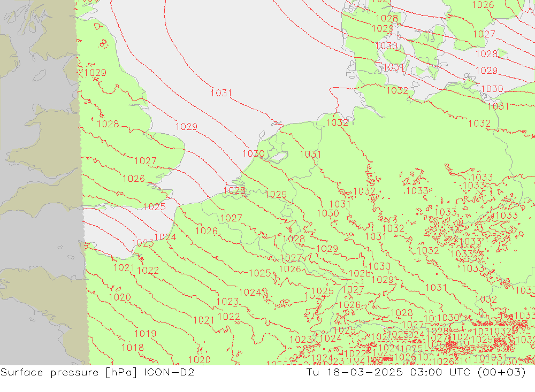The width and height of the screenshot is (535, 392).
Task: Click the 1023 label in the English Channel
Action: coord(143,243)
